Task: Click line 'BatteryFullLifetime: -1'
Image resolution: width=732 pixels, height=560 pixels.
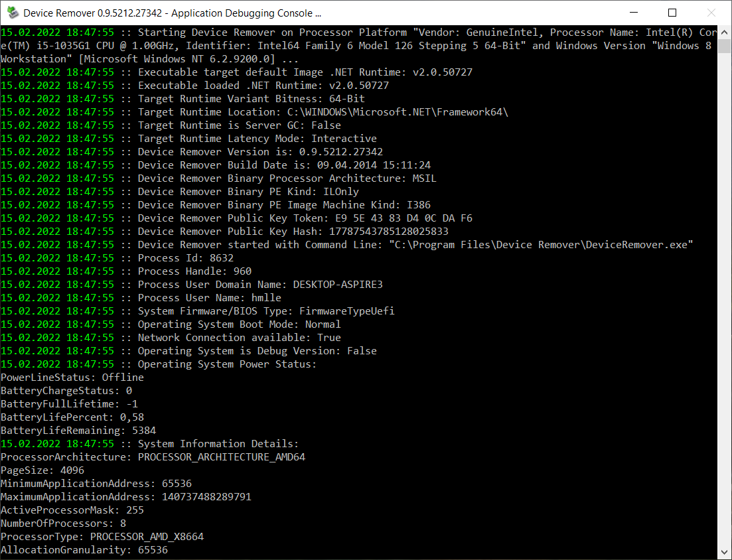Action: (69, 404)
